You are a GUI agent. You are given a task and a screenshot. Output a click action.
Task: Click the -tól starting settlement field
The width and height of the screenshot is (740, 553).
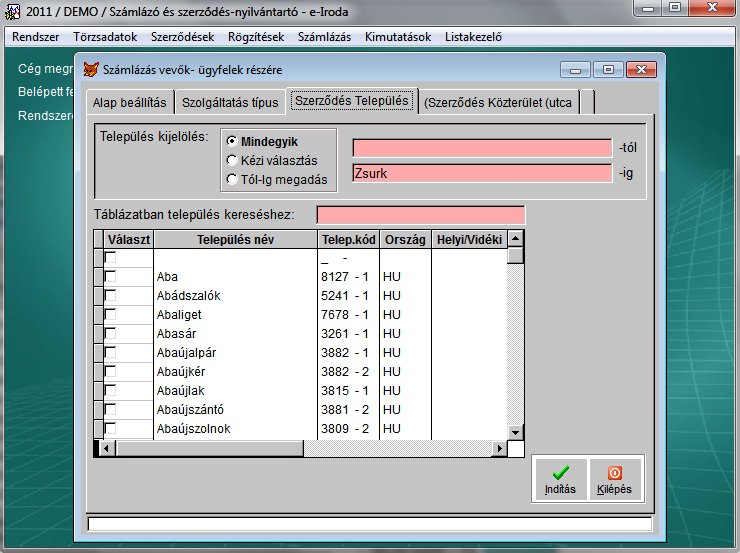click(x=481, y=148)
